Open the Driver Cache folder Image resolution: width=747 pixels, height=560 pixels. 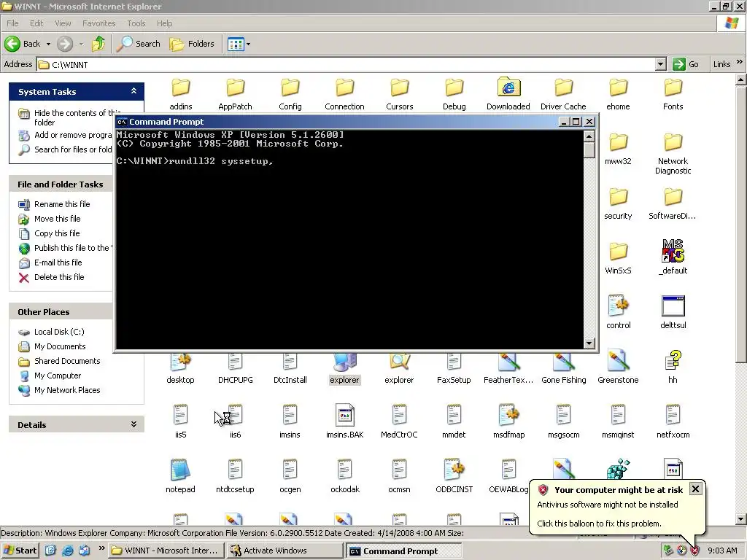point(563,94)
